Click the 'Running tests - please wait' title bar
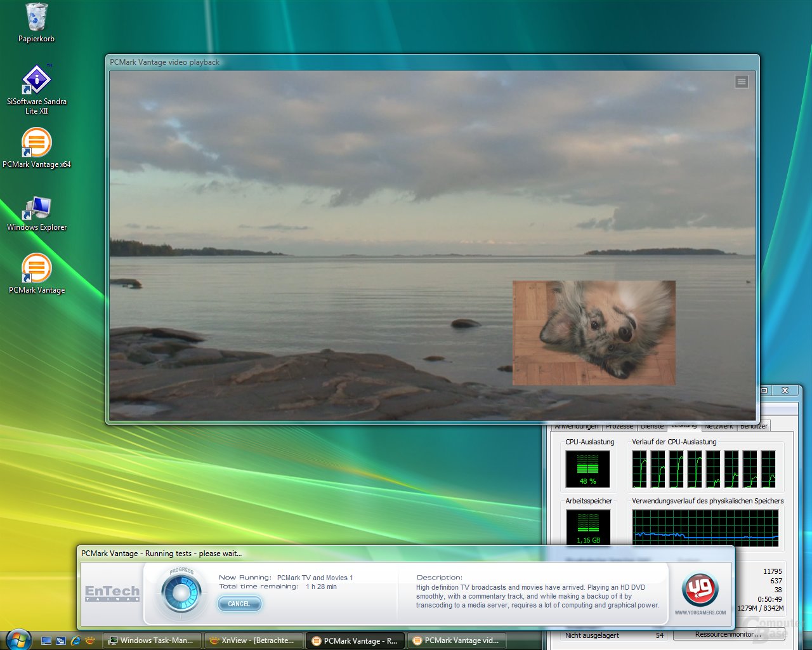This screenshot has height=650, width=812. [405, 554]
